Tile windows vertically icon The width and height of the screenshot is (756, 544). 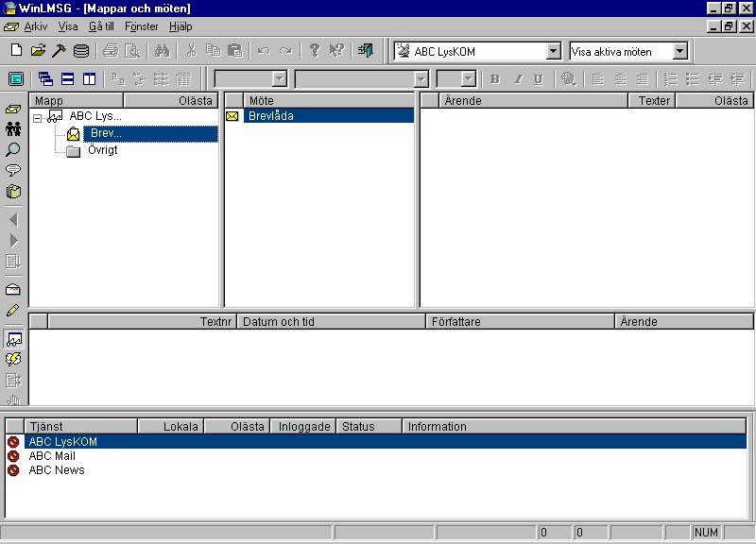[x=89, y=79]
